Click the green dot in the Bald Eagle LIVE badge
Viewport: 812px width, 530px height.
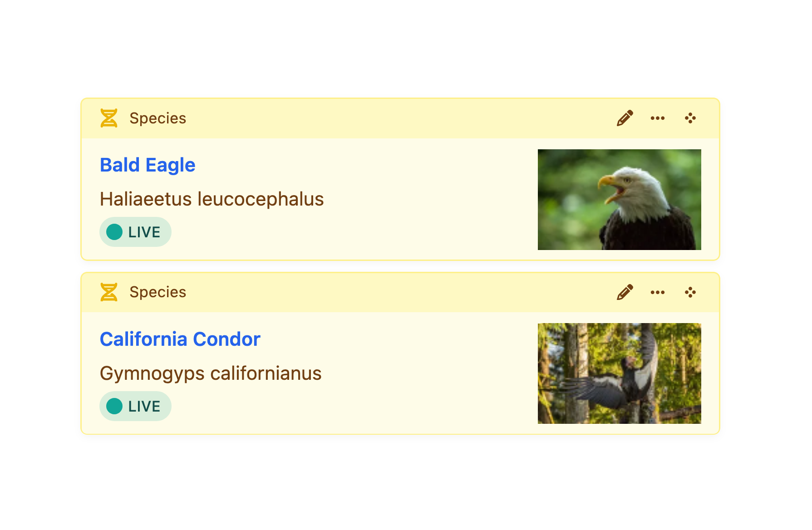coord(114,231)
